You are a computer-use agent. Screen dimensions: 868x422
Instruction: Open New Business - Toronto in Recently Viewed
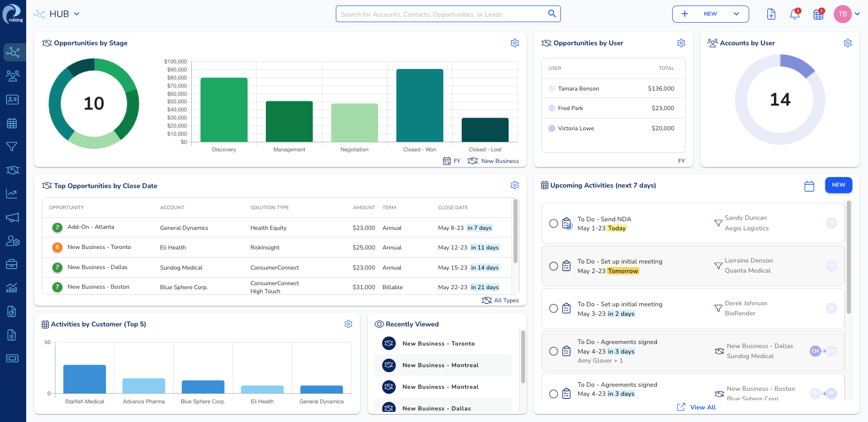(x=438, y=344)
